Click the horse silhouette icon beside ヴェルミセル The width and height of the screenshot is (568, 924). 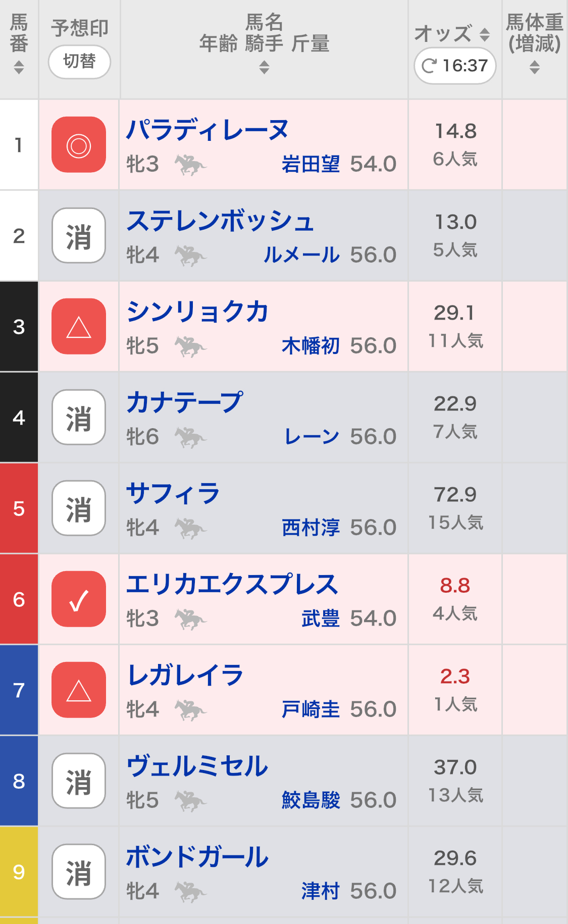190,801
